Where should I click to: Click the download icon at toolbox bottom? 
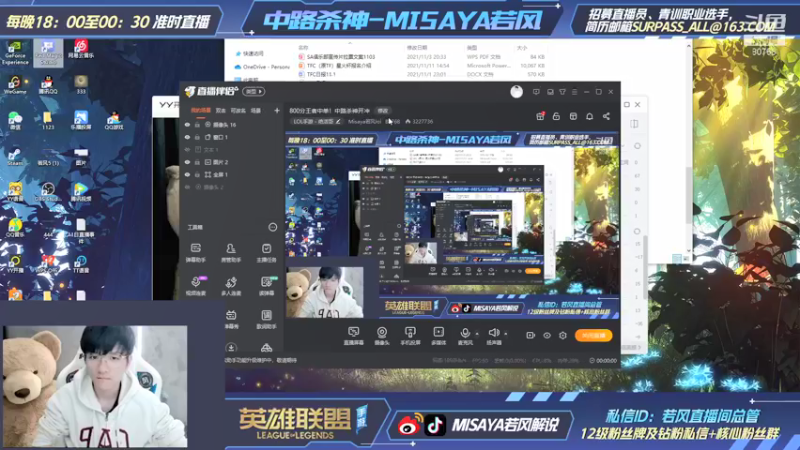[231, 347]
